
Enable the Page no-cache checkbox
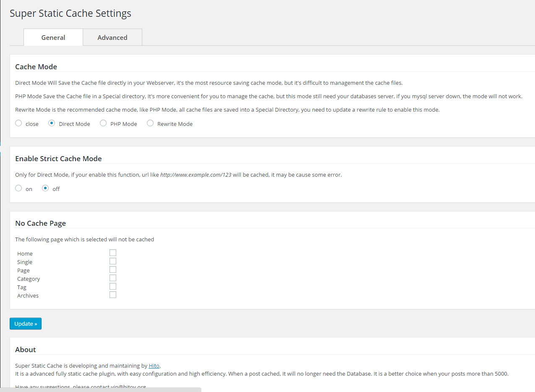coord(113,269)
